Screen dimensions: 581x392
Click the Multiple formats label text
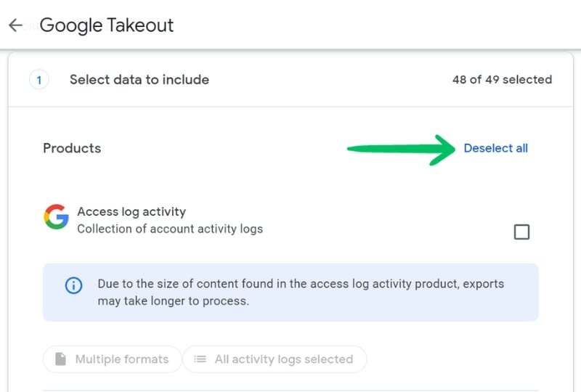coord(122,359)
